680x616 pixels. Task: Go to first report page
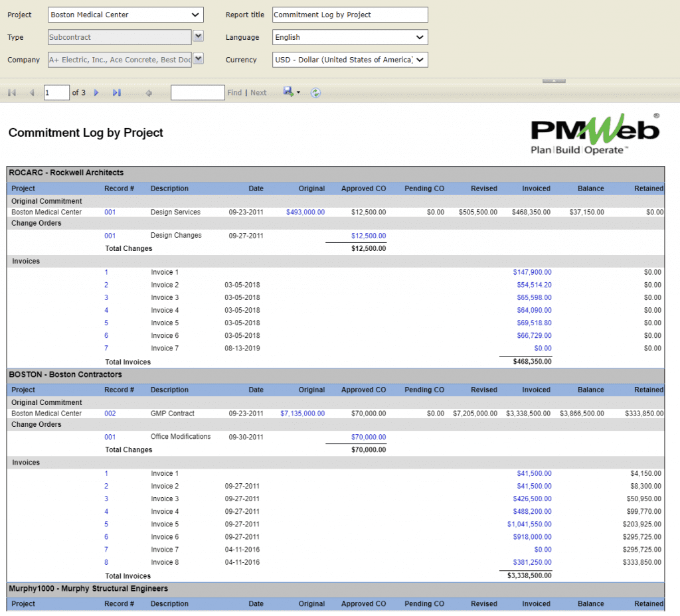pos(12,93)
